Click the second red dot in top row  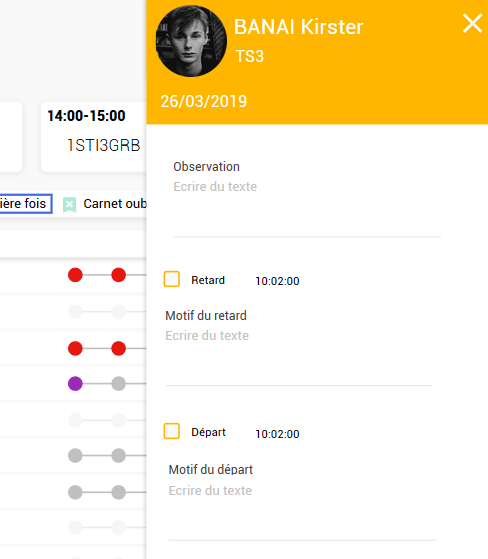[118, 275]
